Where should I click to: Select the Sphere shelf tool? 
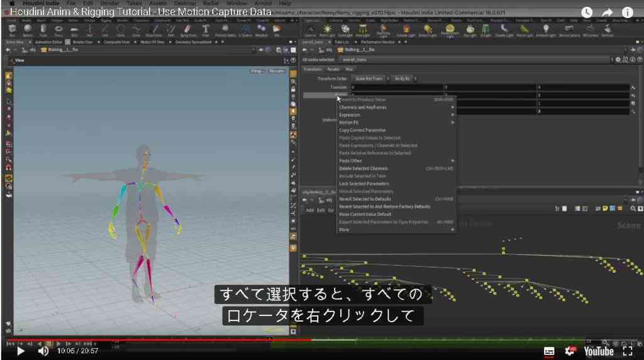(x=28, y=30)
